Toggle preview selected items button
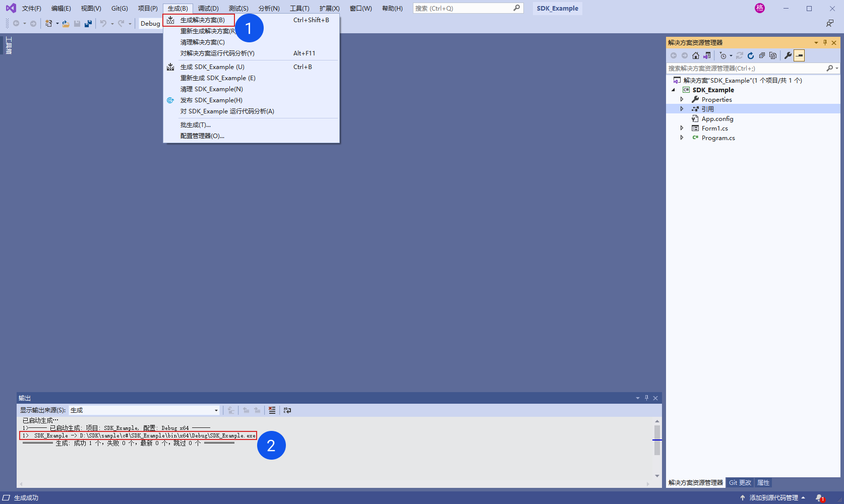The width and height of the screenshot is (844, 504). (x=799, y=55)
